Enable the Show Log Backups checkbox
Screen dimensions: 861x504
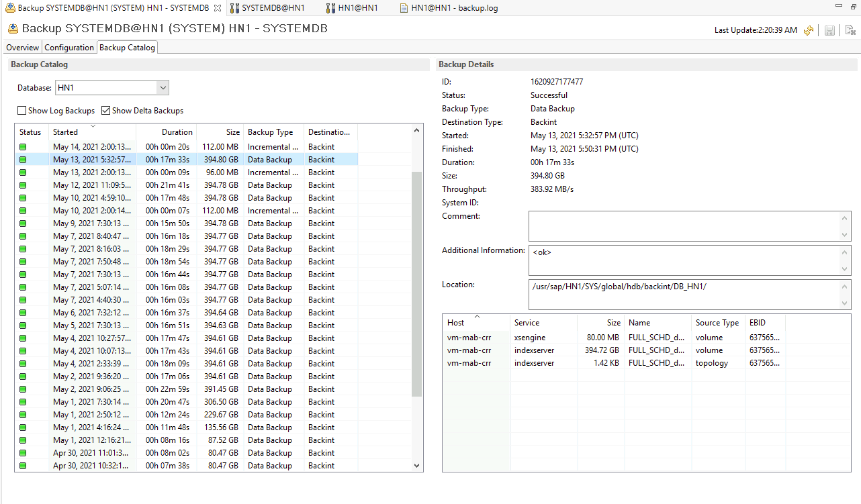21,110
